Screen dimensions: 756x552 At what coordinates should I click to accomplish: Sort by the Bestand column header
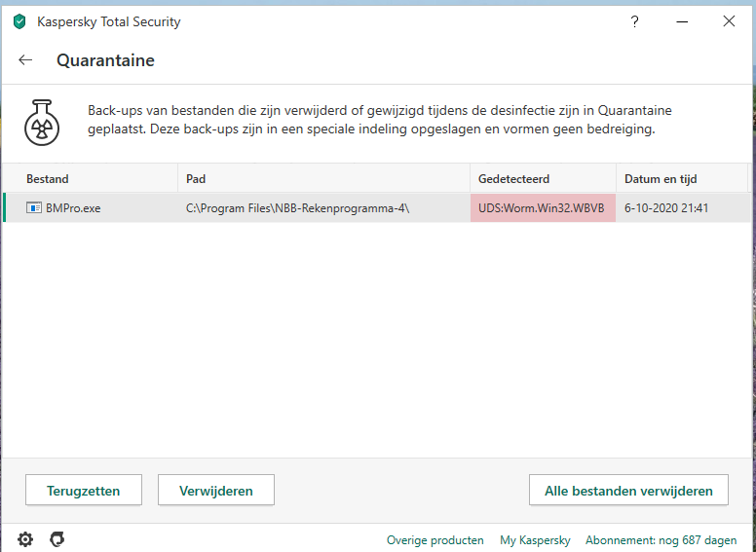point(91,179)
